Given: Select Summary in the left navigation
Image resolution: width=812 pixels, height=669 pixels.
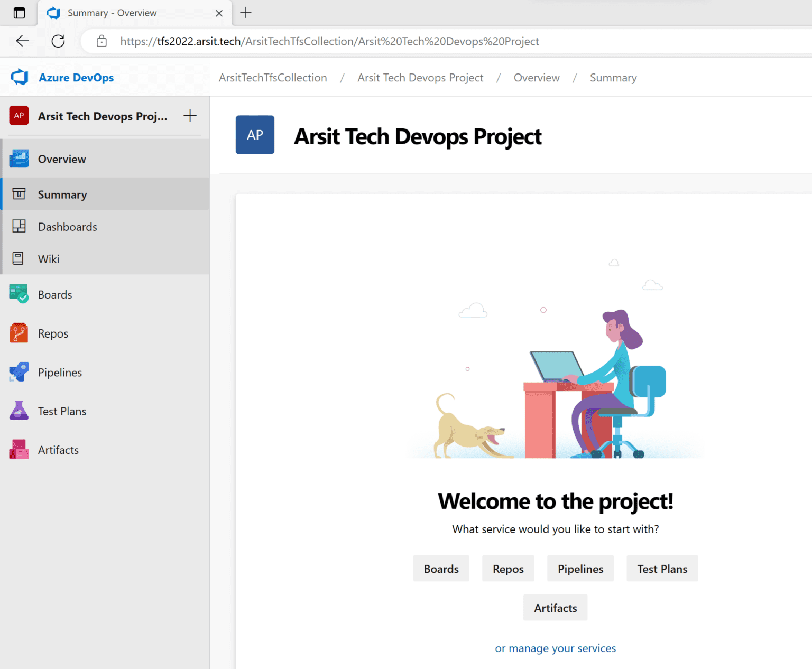Looking at the screenshot, I should (x=62, y=194).
